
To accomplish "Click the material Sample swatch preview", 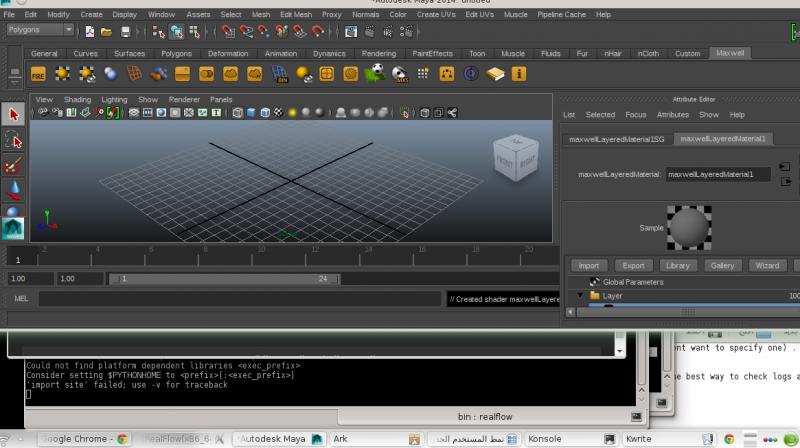I will 689,228.
